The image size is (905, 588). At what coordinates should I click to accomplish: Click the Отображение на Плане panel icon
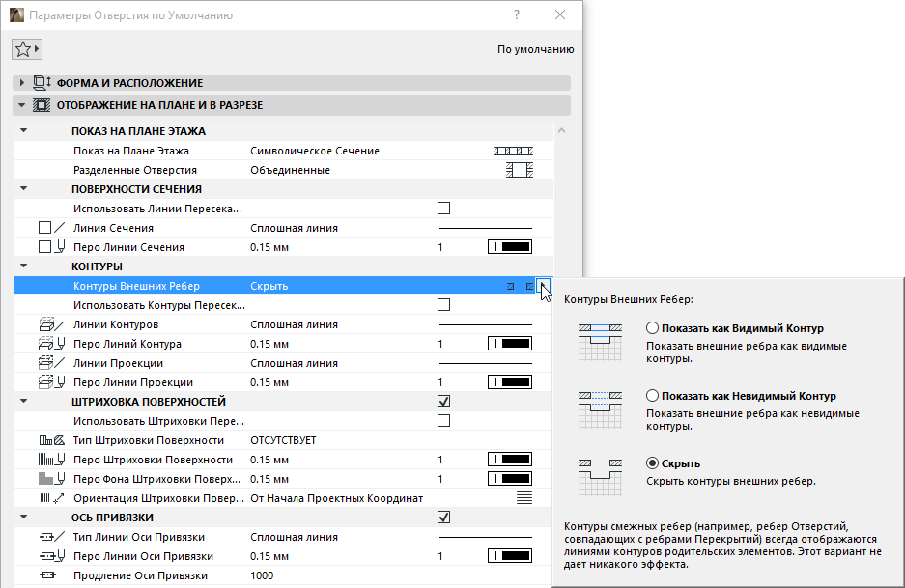[x=42, y=105]
